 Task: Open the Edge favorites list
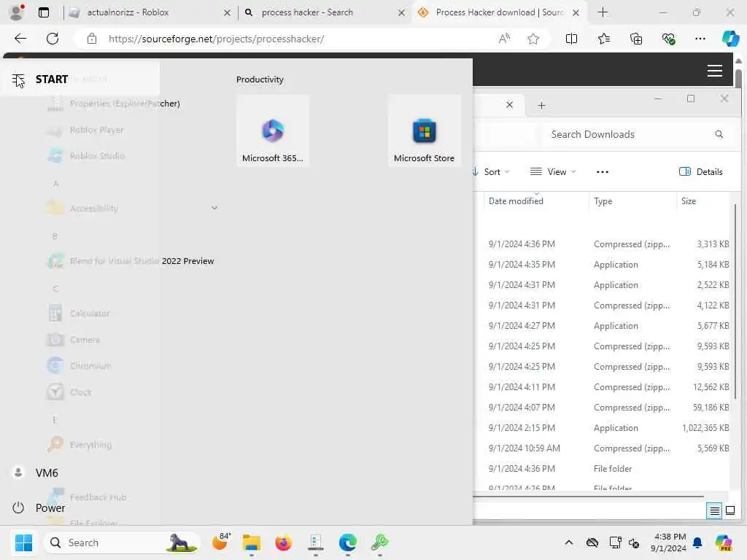click(603, 39)
